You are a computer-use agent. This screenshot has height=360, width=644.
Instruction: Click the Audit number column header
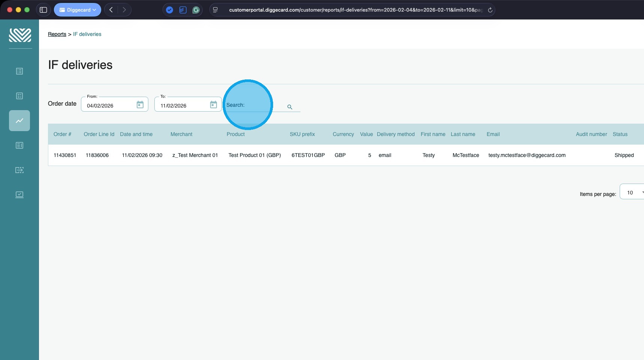click(x=592, y=134)
